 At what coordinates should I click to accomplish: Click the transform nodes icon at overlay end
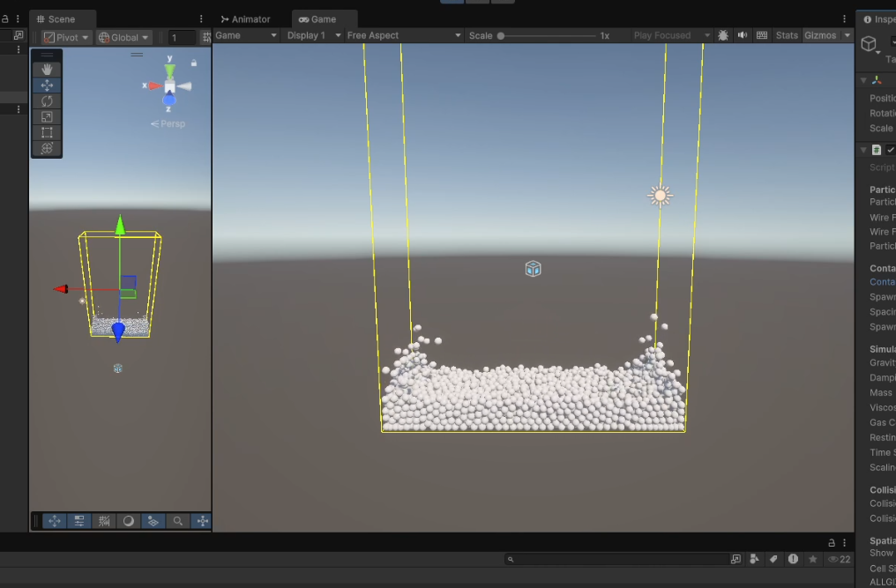202,521
